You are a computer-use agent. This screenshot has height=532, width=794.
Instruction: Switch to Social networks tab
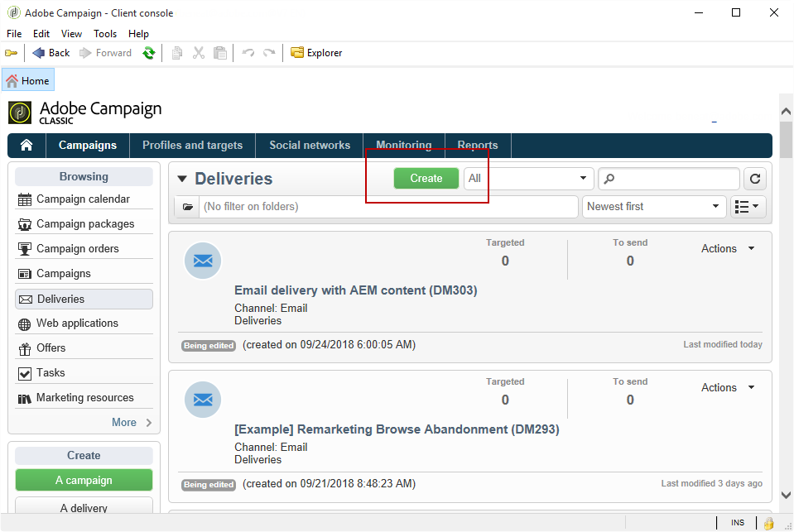click(310, 146)
